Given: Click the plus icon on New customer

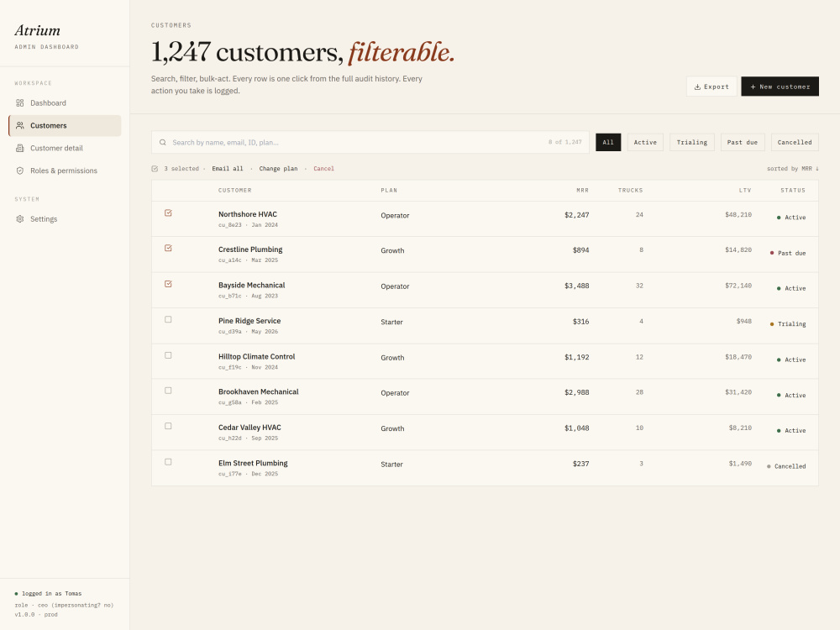Looking at the screenshot, I should coord(753,87).
